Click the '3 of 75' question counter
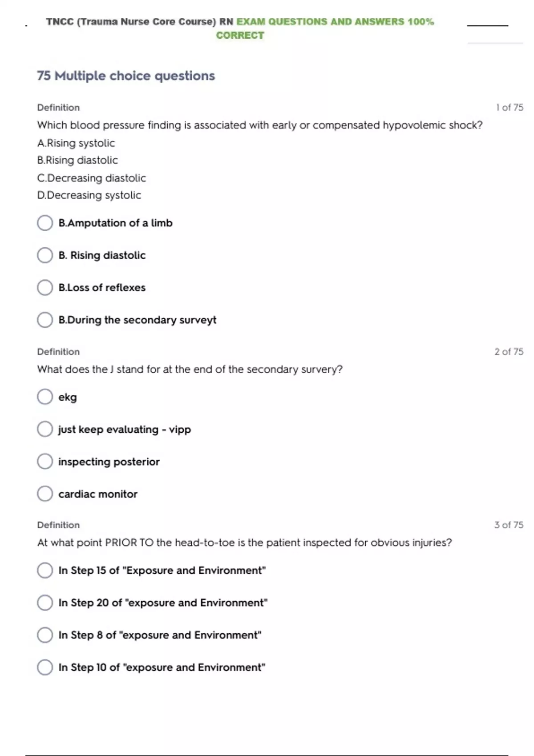The image size is (534, 756). coord(509,525)
